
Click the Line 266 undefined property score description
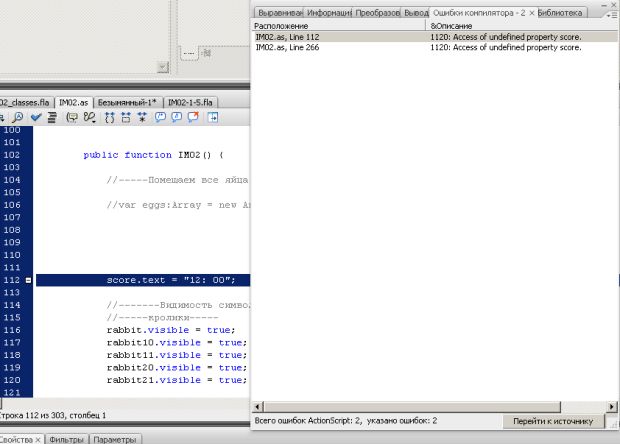pyautogui.click(x=506, y=47)
